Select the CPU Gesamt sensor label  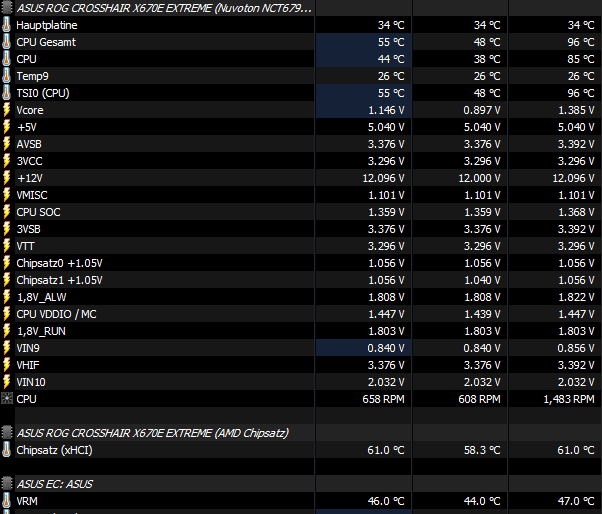[46, 42]
